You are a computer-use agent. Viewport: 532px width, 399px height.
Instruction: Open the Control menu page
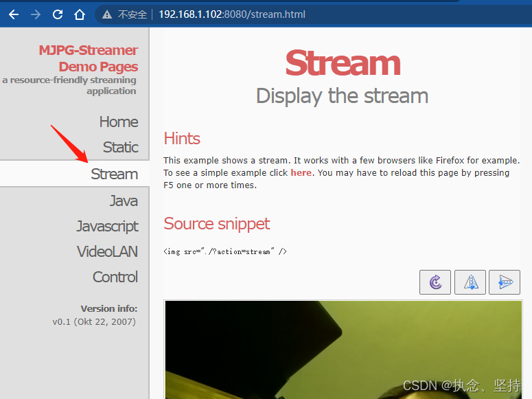[115, 277]
